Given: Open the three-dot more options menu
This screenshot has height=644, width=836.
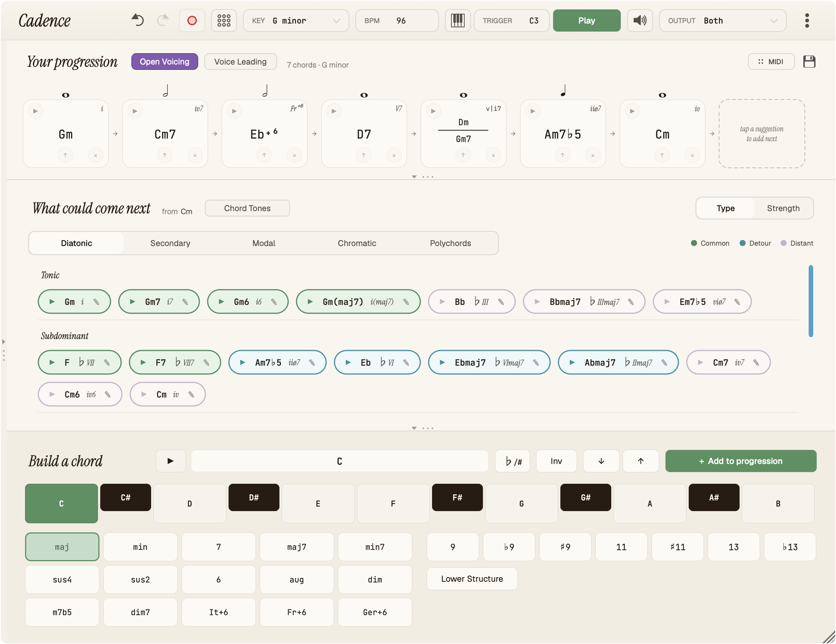Looking at the screenshot, I should tap(807, 20).
